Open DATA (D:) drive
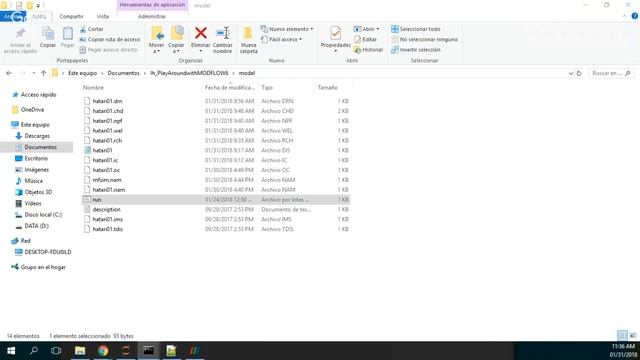Viewport: 640px width, 360px height. click(36, 226)
